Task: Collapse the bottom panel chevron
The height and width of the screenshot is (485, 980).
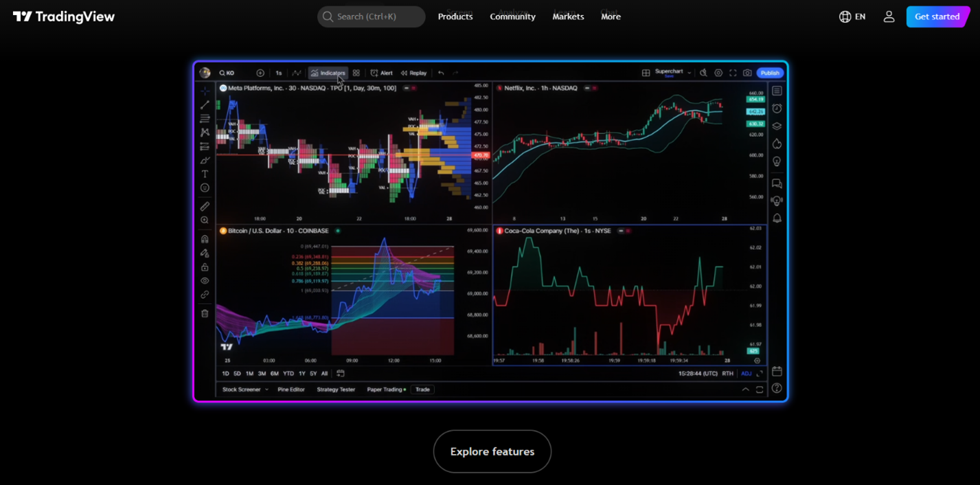Action: [x=745, y=390]
